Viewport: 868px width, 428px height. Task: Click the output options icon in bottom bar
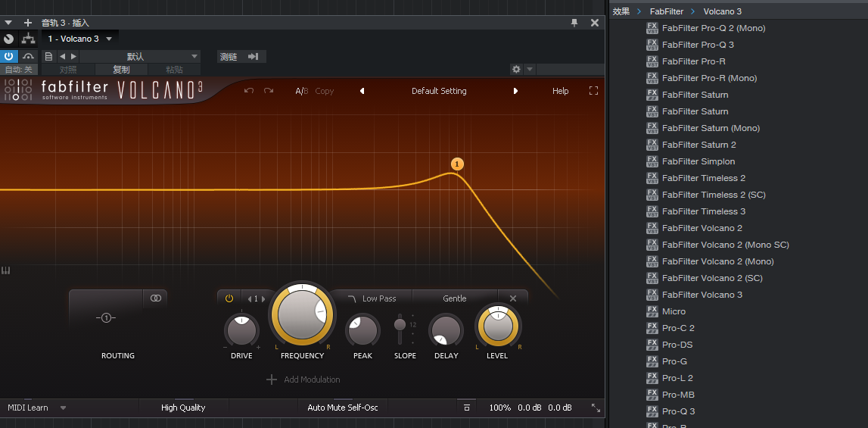pyautogui.click(x=467, y=408)
